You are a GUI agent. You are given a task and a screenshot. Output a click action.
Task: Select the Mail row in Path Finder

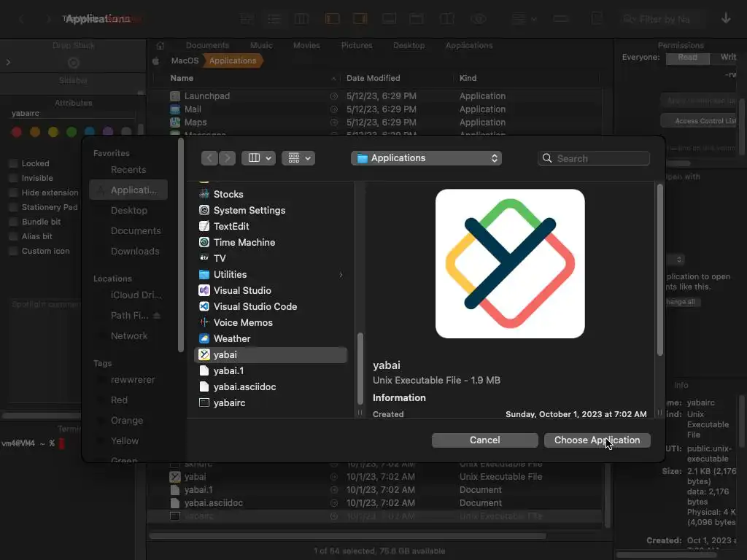tap(374, 109)
